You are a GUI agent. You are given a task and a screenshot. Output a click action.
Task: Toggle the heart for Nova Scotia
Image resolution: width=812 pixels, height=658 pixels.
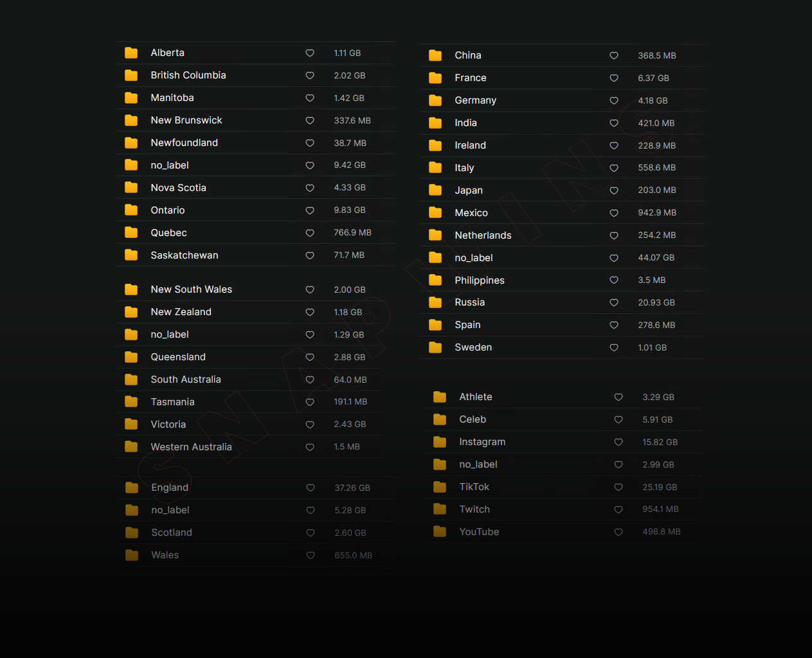[x=310, y=188]
